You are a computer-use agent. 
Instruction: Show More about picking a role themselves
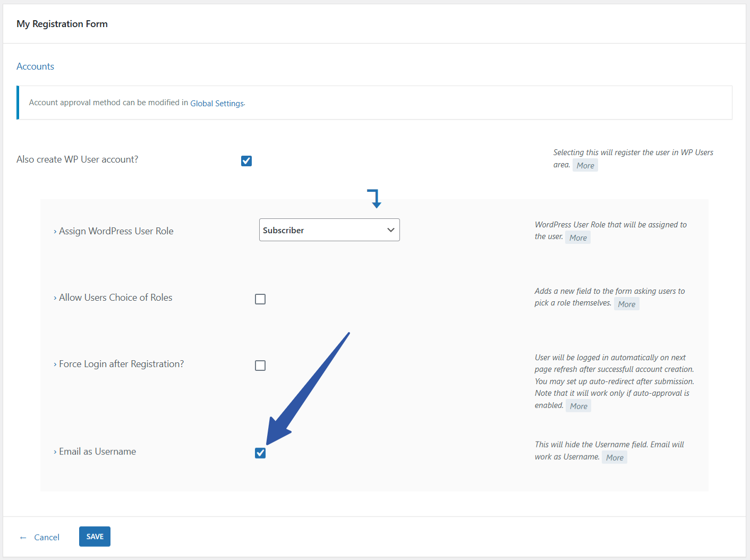626,304
